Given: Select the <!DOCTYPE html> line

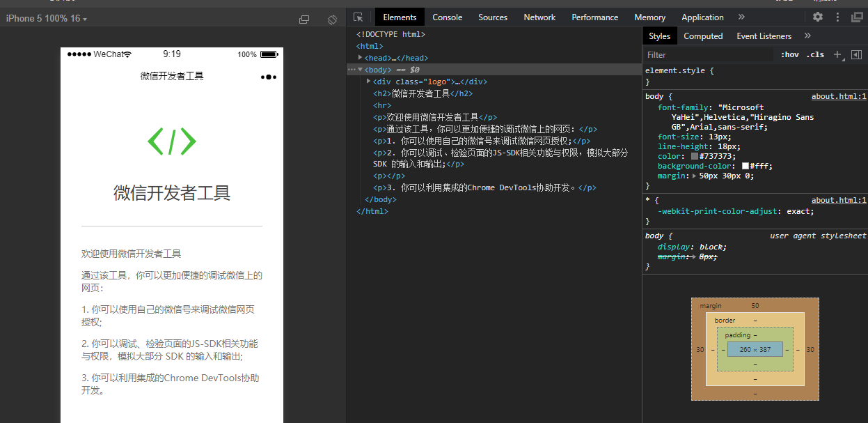Looking at the screenshot, I should pyautogui.click(x=390, y=34).
